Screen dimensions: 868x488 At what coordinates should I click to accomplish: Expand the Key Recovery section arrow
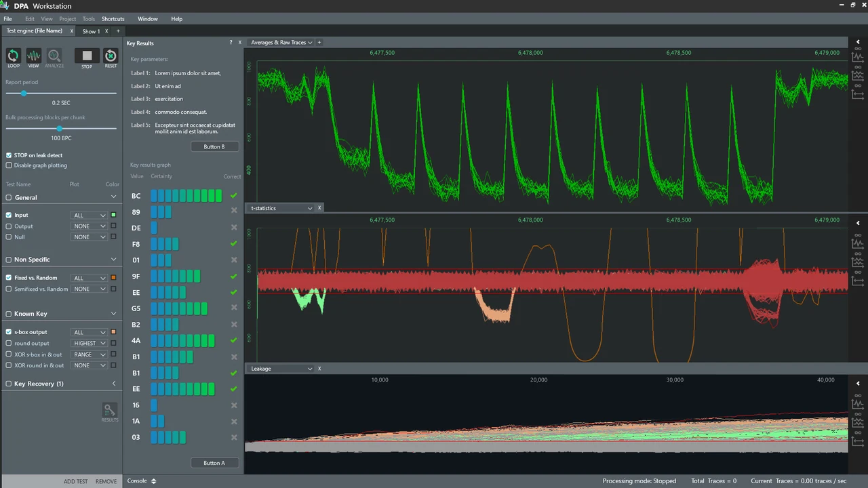point(114,384)
